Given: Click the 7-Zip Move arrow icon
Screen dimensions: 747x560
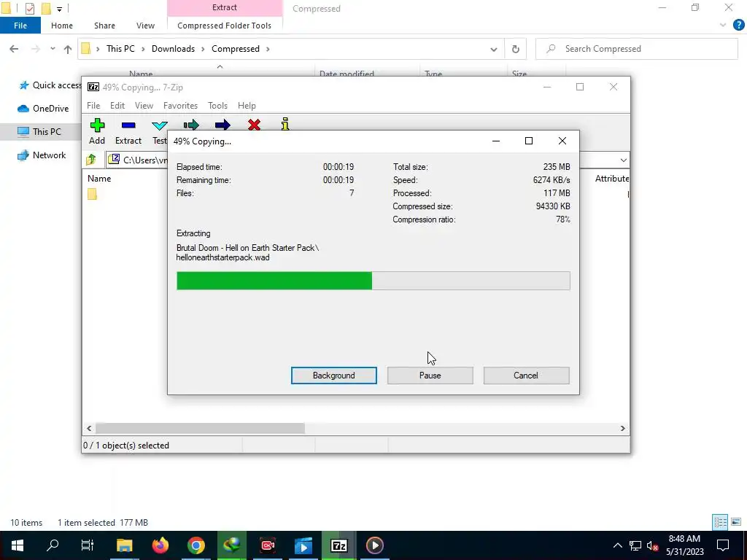Looking at the screenshot, I should (222, 125).
